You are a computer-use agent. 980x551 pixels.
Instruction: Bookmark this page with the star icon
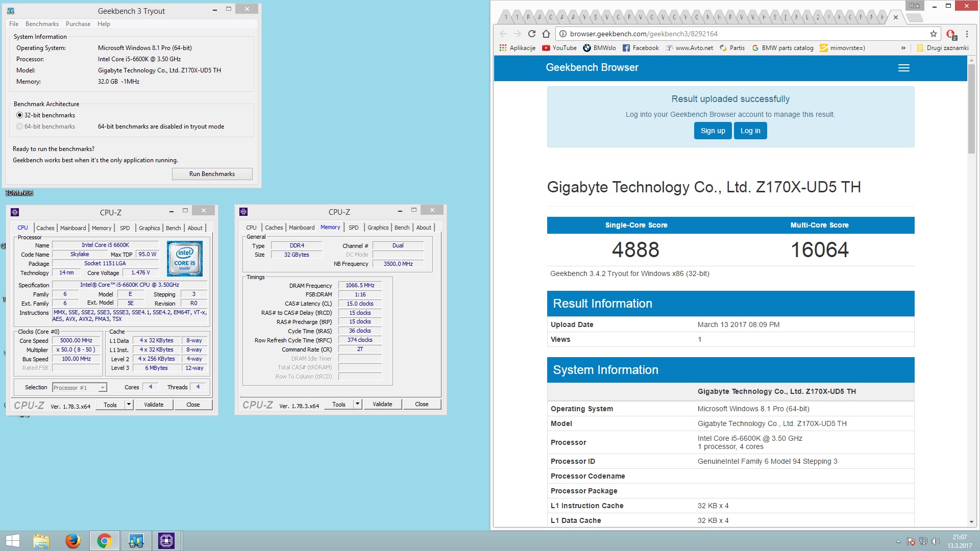[x=934, y=34]
